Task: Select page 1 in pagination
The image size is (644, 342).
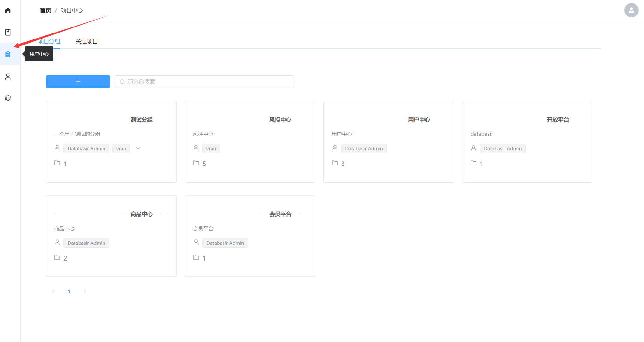Action: point(69,291)
